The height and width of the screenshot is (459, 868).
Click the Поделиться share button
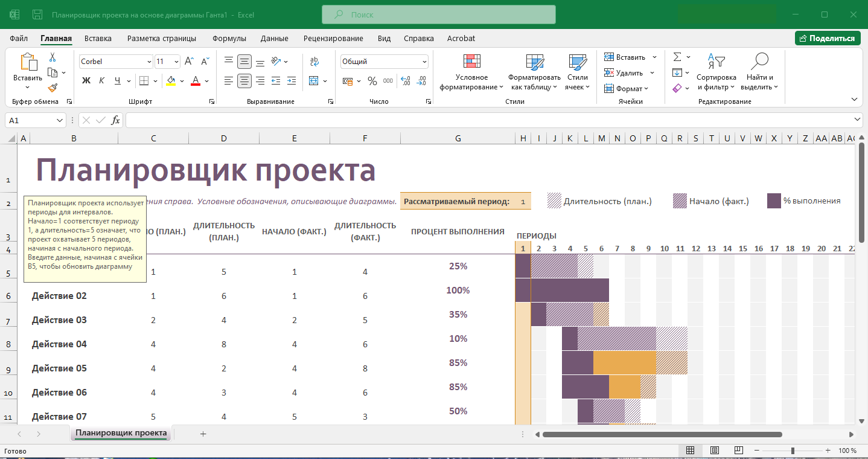click(x=828, y=38)
